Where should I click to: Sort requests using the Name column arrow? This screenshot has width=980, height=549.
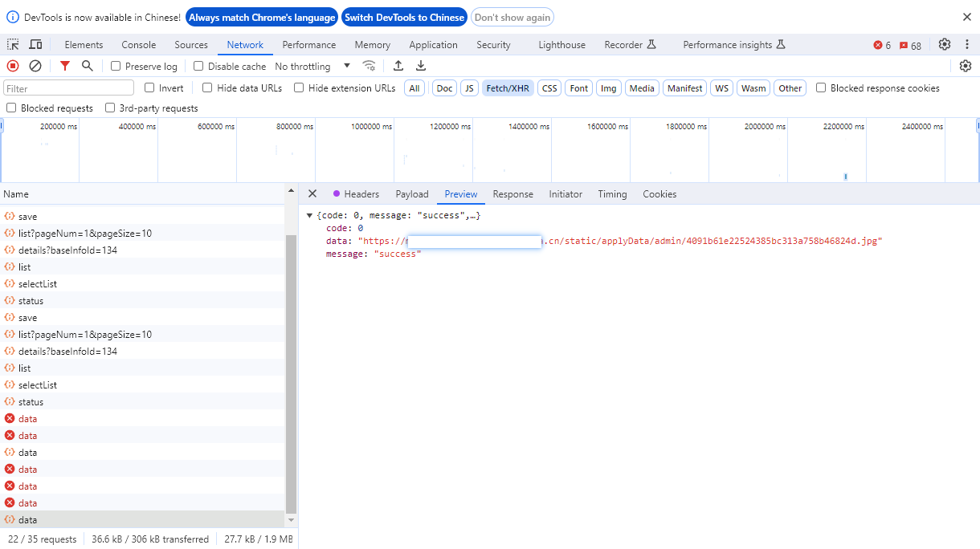291,191
